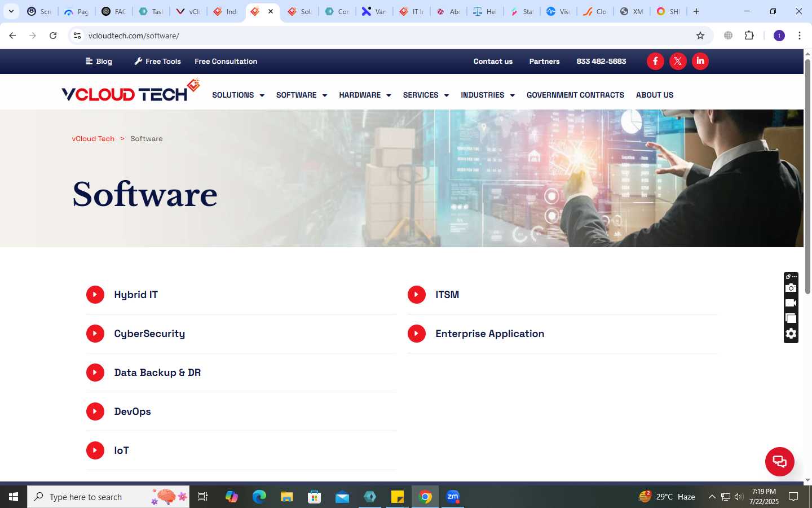This screenshot has height=508, width=812.
Task: Open the Windows notification center icon
Action: coord(793,497)
